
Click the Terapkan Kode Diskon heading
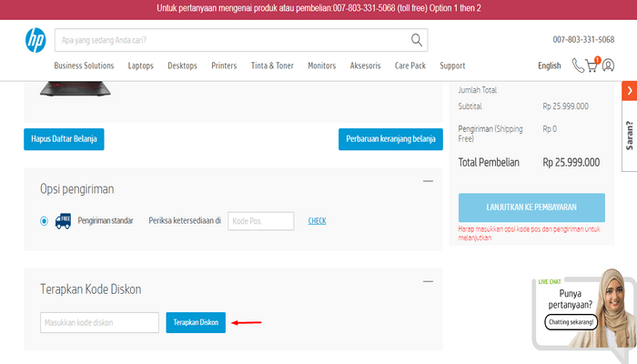pyautogui.click(x=91, y=289)
